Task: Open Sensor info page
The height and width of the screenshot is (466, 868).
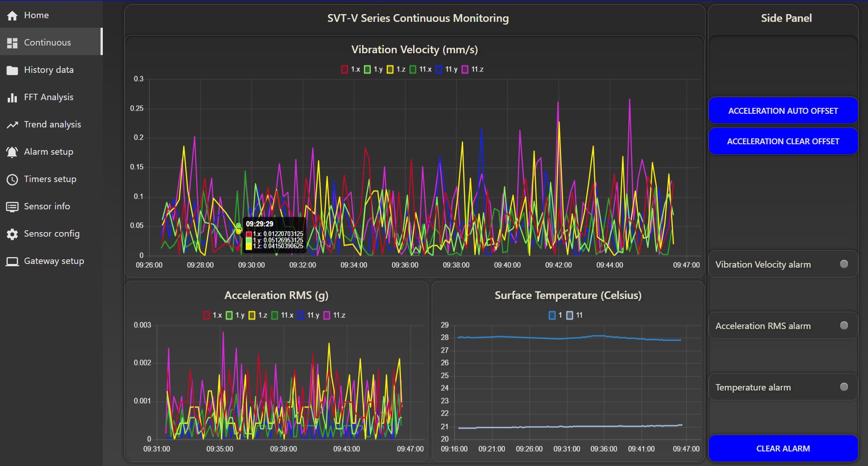Action: [51, 206]
